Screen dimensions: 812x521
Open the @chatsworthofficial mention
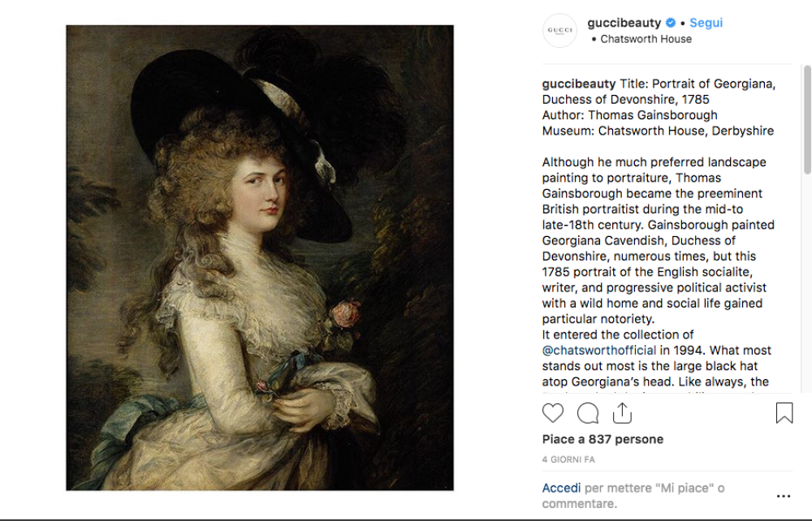click(x=599, y=351)
